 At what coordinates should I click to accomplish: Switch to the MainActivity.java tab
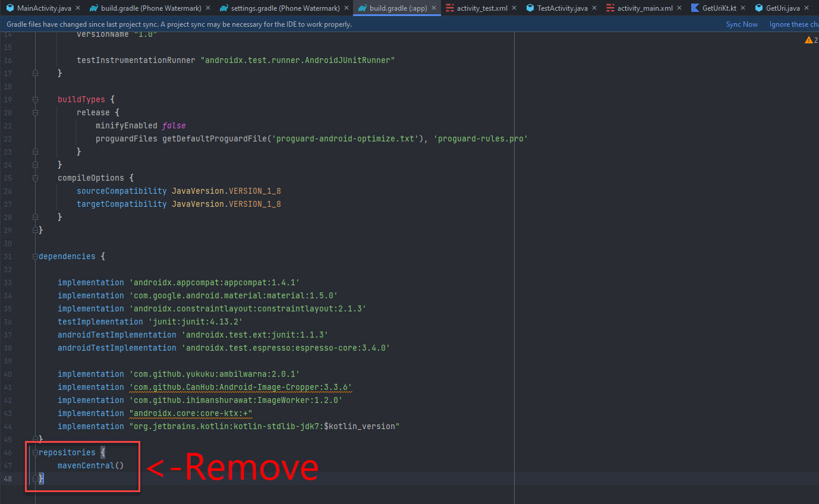coord(43,8)
